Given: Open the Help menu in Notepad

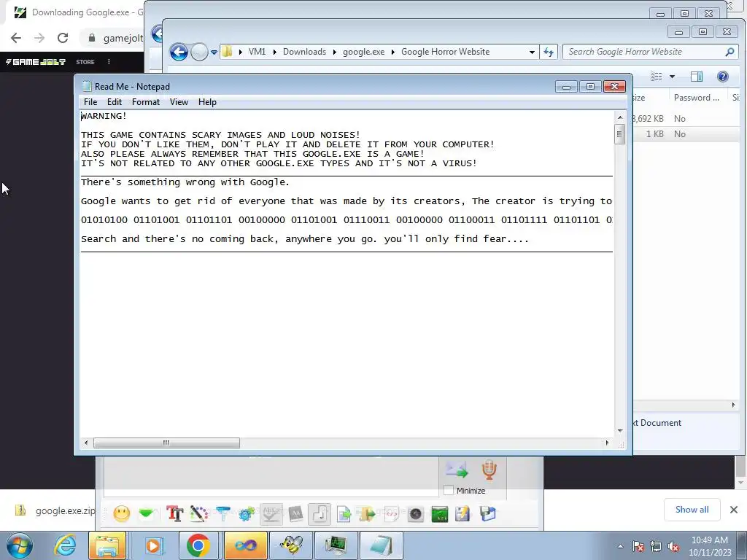Looking at the screenshot, I should (207, 102).
